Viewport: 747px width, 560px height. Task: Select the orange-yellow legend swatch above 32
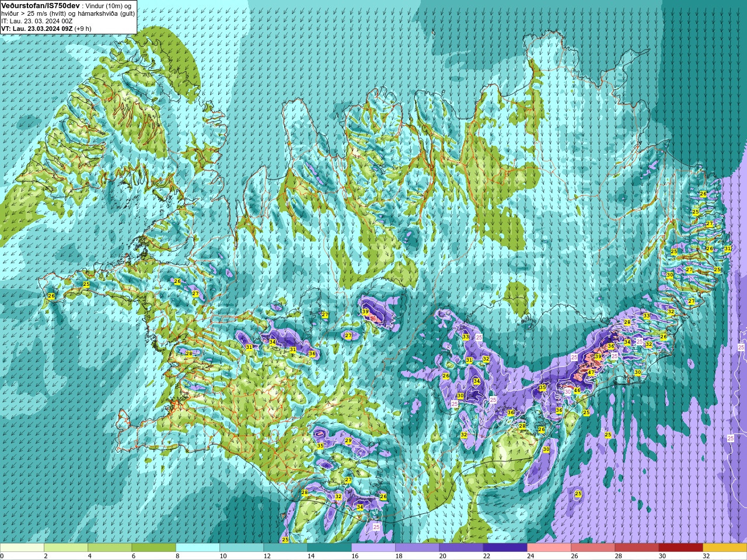pos(725,548)
